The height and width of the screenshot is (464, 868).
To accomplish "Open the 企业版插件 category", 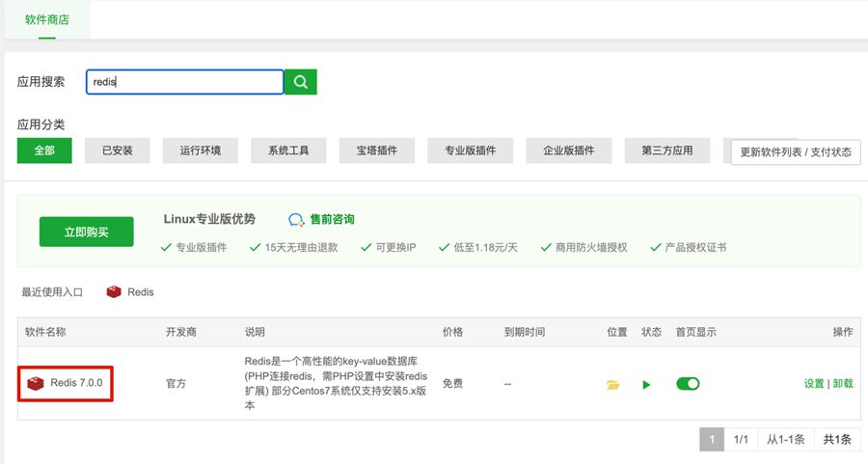I will 568,150.
